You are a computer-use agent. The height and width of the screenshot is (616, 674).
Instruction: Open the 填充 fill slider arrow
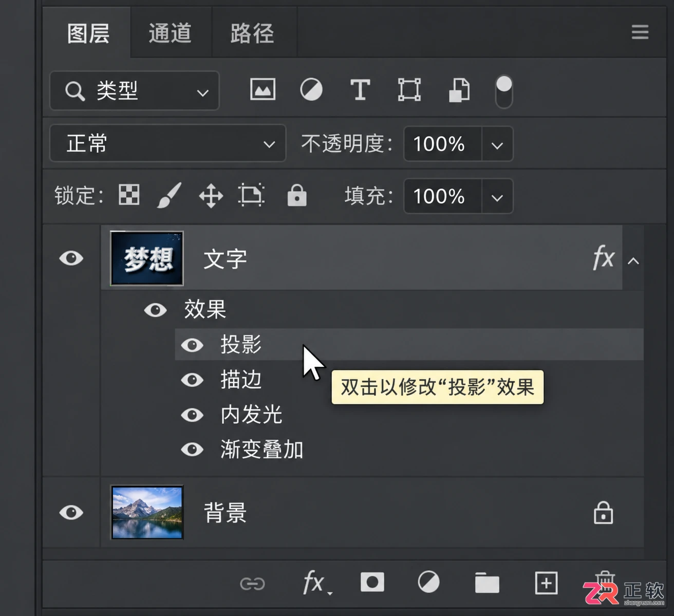click(497, 196)
